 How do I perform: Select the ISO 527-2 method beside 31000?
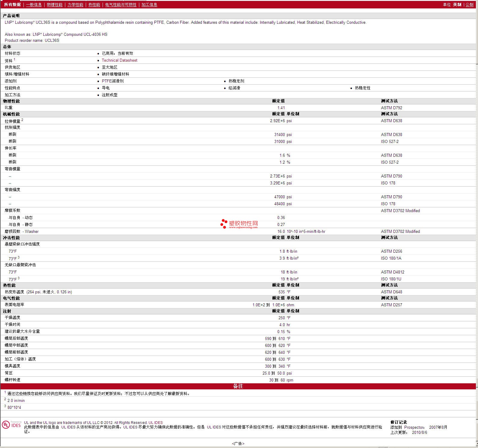point(390,141)
